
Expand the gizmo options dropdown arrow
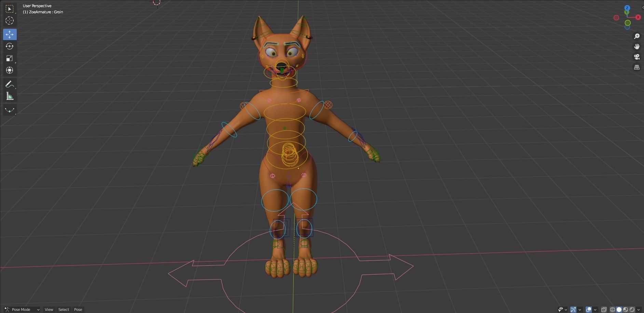click(x=579, y=310)
